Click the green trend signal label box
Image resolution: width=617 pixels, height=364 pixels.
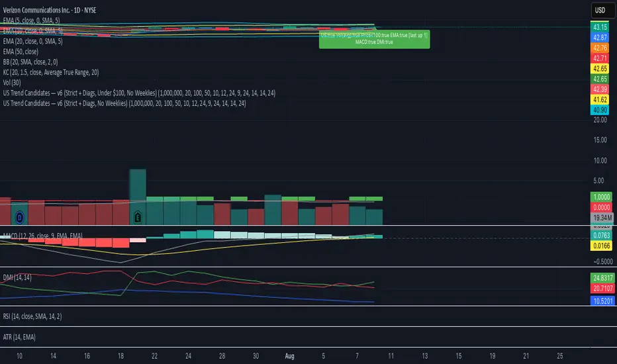click(374, 39)
